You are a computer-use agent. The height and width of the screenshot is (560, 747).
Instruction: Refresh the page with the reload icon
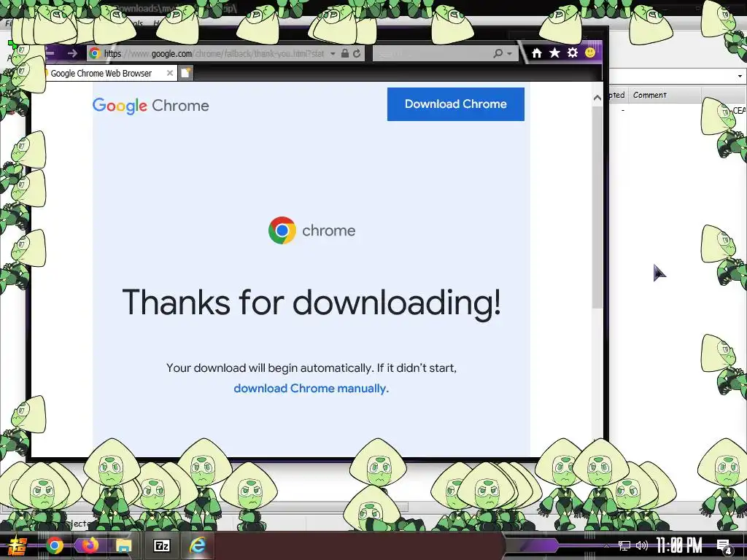357,53
